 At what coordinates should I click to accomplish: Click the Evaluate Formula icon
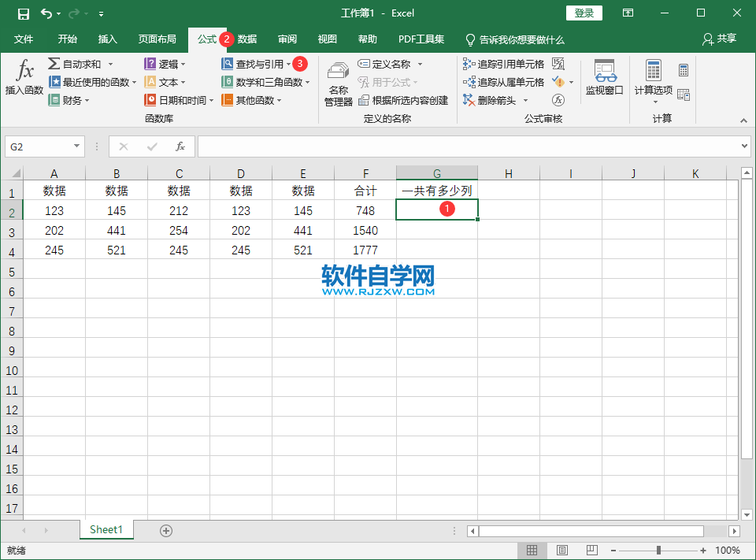pyautogui.click(x=558, y=100)
